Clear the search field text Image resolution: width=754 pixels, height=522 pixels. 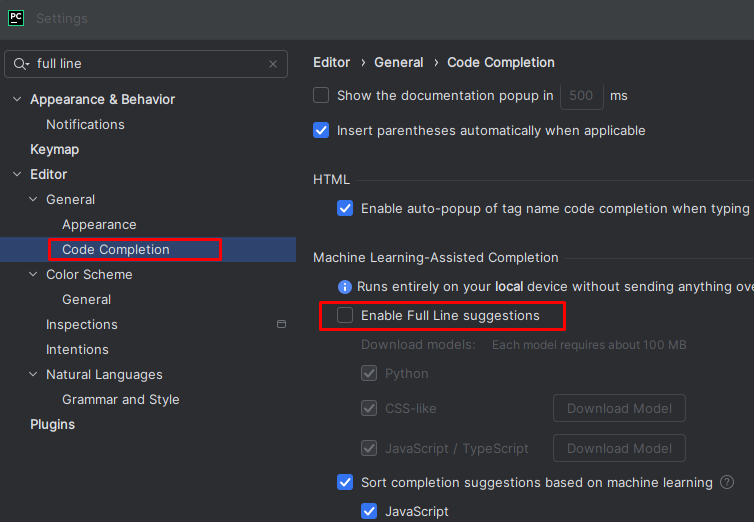coord(273,64)
